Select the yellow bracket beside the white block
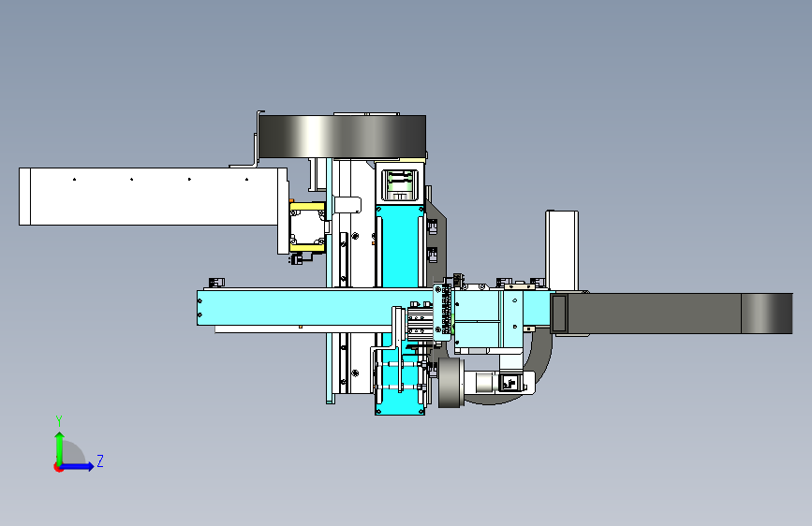Screen dimensions: 812x526 pos(307,227)
